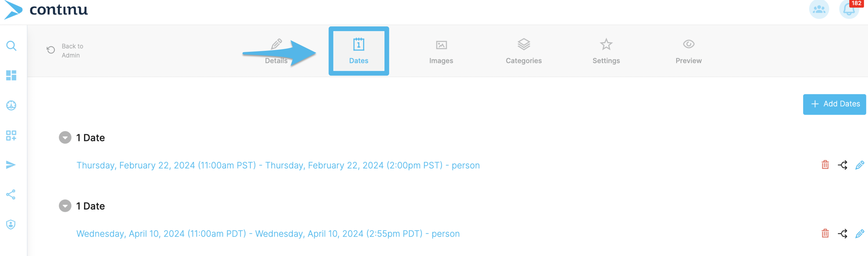This screenshot has width=868, height=256.
Task: Switch to the Categories tab
Action: click(524, 51)
